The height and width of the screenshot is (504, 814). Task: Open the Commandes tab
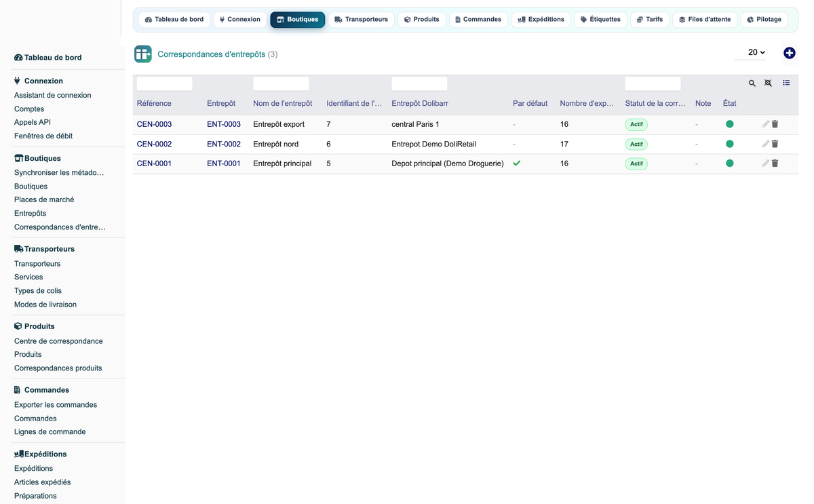click(x=478, y=20)
